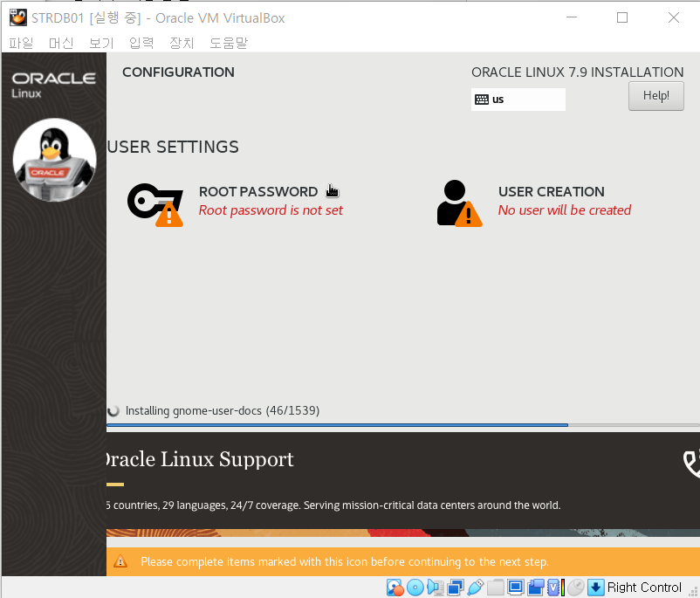Click the host key arrow icon
This screenshot has height=598, width=700.
click(x=595, y=588)
